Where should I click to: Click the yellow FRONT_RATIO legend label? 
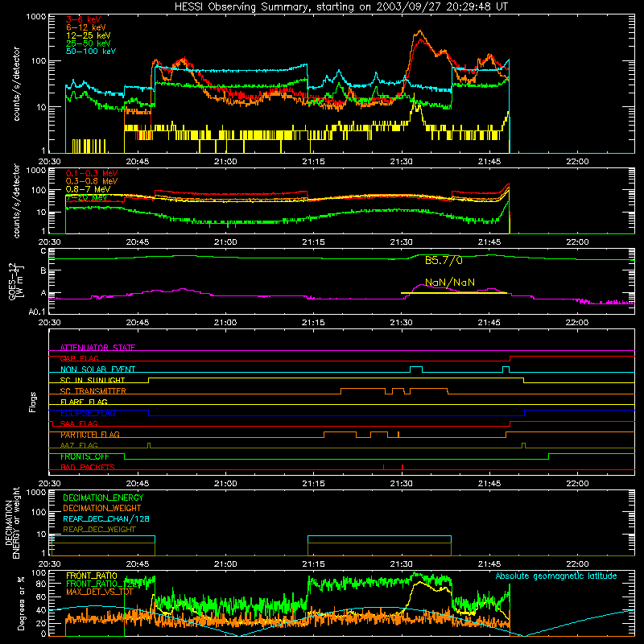point(92,576)
